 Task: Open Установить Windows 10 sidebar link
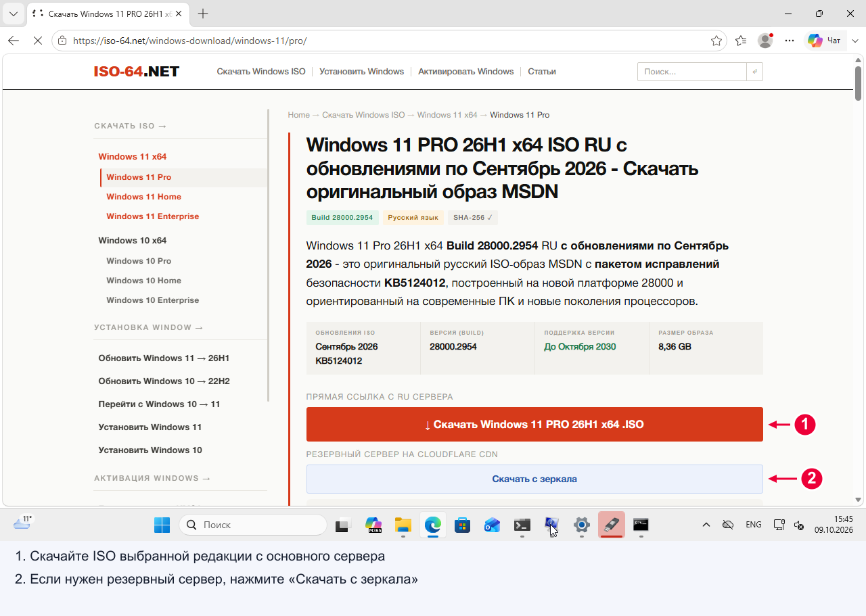(150, 450)
